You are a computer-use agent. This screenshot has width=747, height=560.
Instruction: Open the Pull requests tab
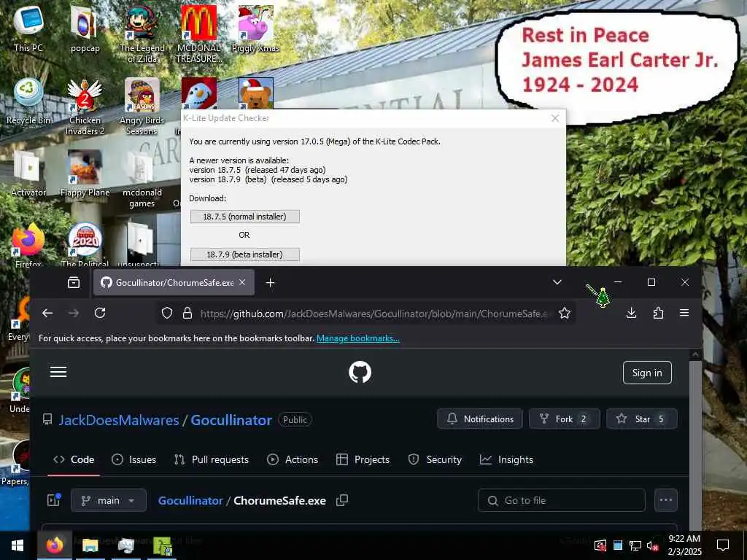[x=211, y=459]
